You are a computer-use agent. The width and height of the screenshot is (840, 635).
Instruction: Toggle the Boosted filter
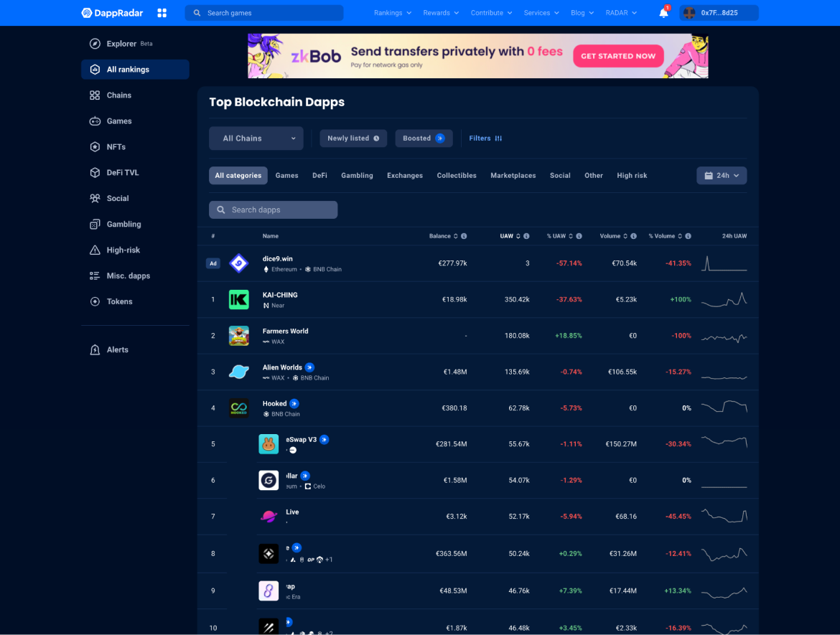[x=424, y=138]
